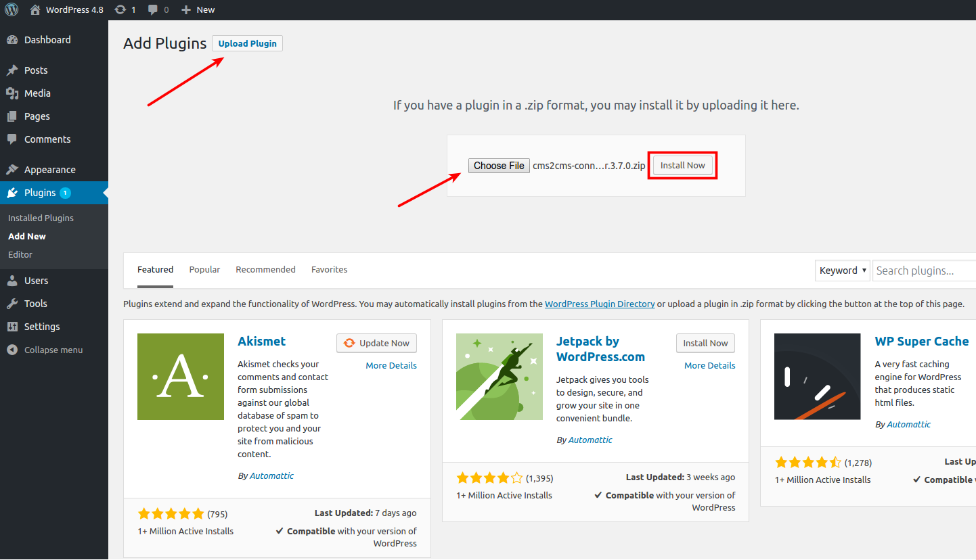Viewport: 976px width, 560px height.
Task: Click the Choose File button
Action: (x=499, y=166)
